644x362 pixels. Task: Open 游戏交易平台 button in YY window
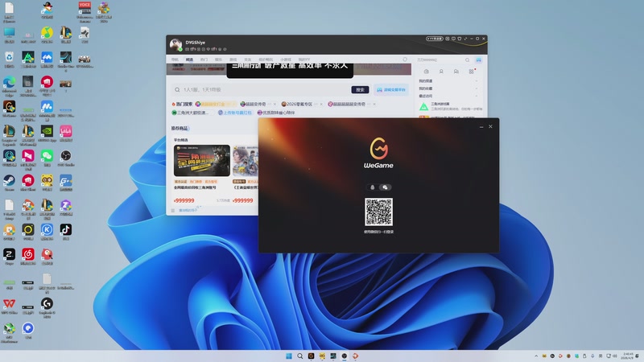pos(391,89)
